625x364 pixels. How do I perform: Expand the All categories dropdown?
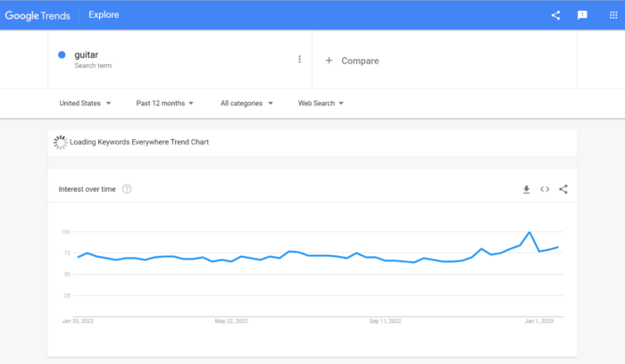click(x=246, y=103)
